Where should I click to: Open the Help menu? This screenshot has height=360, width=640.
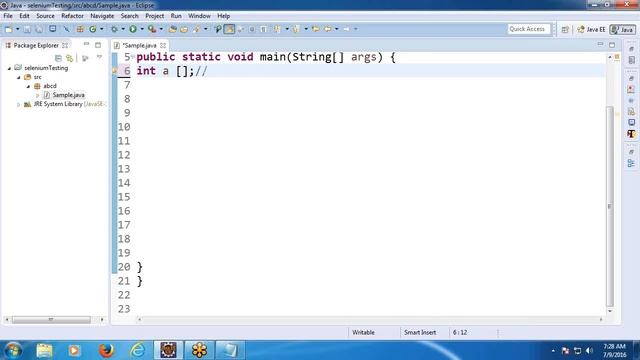223,16
